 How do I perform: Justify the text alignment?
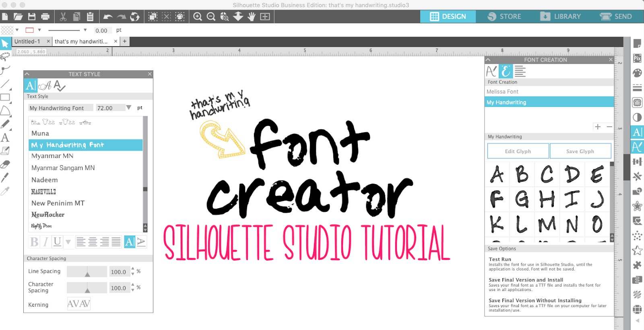pos(116,242)
